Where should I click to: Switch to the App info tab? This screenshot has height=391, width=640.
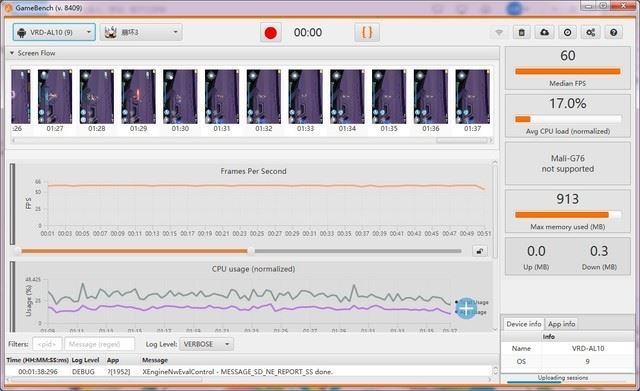(x=561, y=324)
